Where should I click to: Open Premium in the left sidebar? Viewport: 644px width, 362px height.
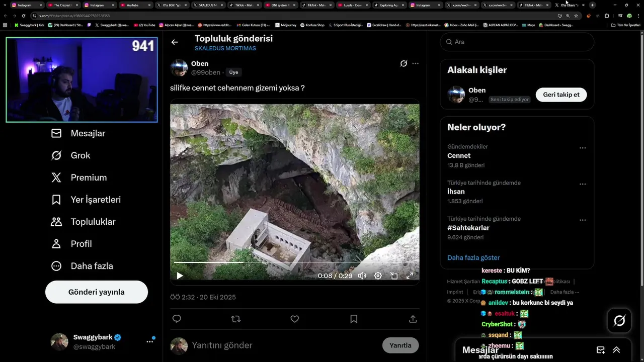pos(79,177)
